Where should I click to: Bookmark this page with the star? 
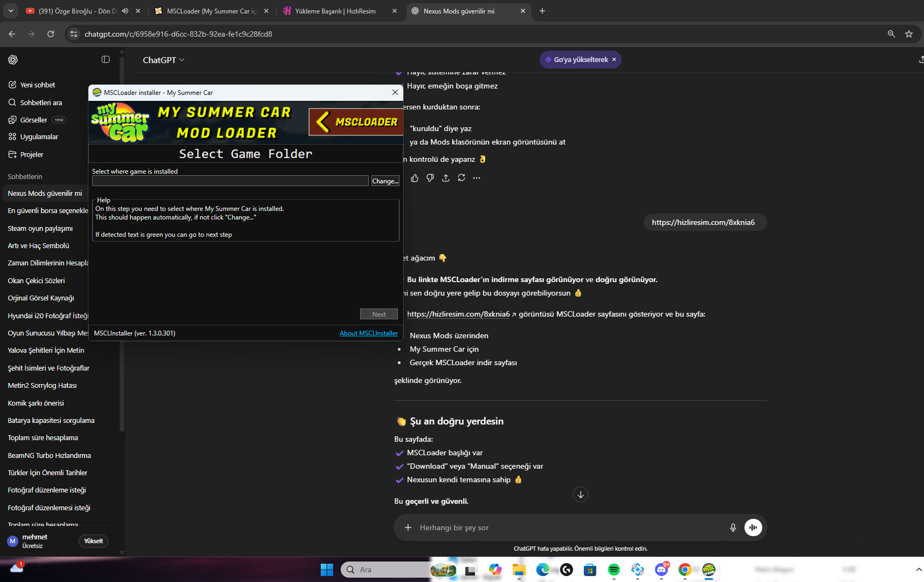pos(909,34)
